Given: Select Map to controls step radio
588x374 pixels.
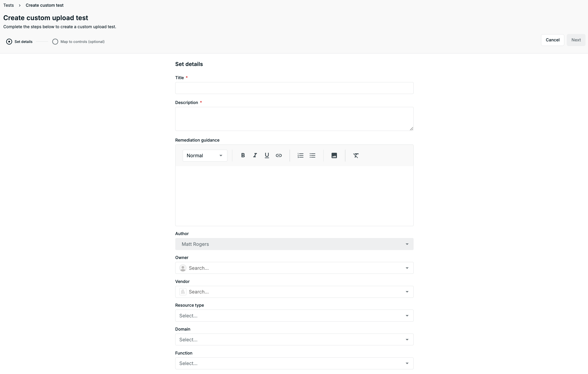Looking at the screenshot, I should pyautogui.click(x=55, y=42).
